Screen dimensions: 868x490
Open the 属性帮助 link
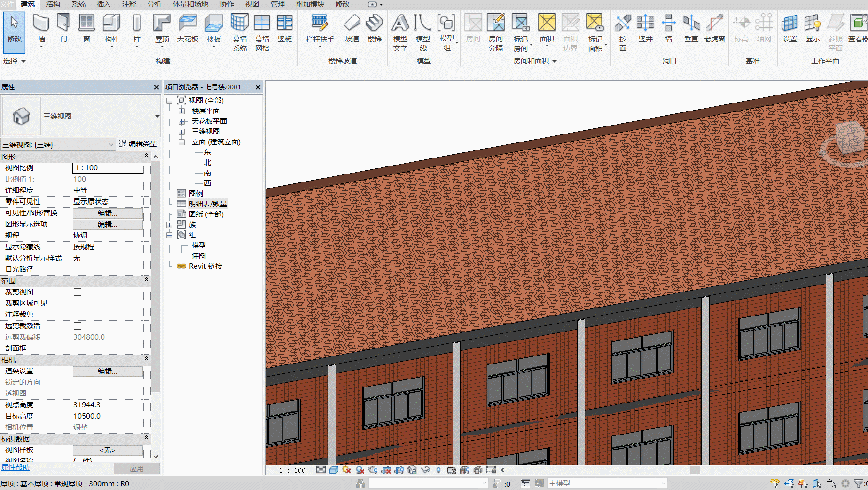[15, 467]
